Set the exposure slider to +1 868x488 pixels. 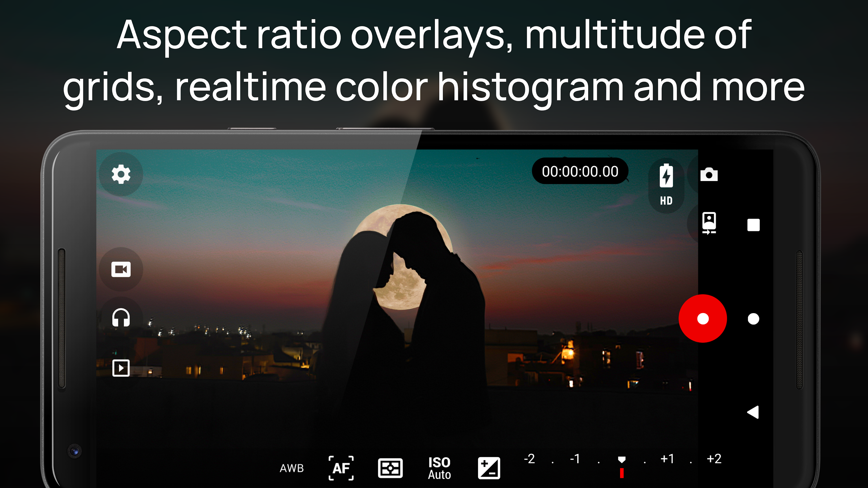(x=667, y=459)
